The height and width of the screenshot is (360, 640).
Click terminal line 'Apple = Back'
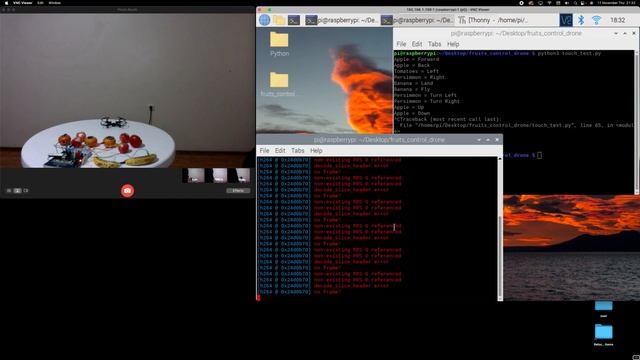[412, 65]
